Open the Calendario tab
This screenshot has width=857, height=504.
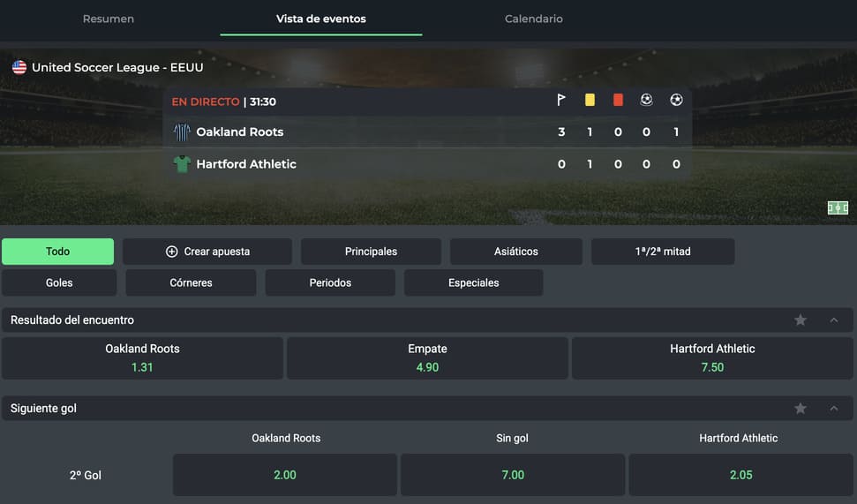533,19
